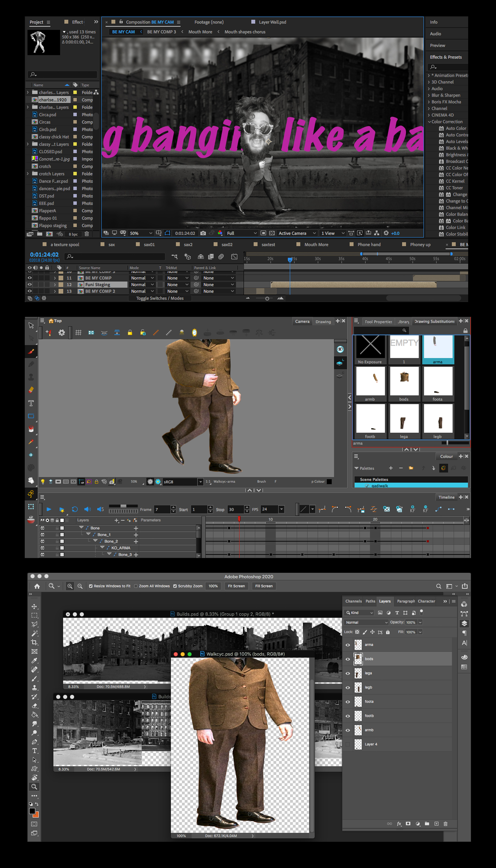Click the Fit Screen button
This screenshot has height=868, width=496.
click(236, 586)
